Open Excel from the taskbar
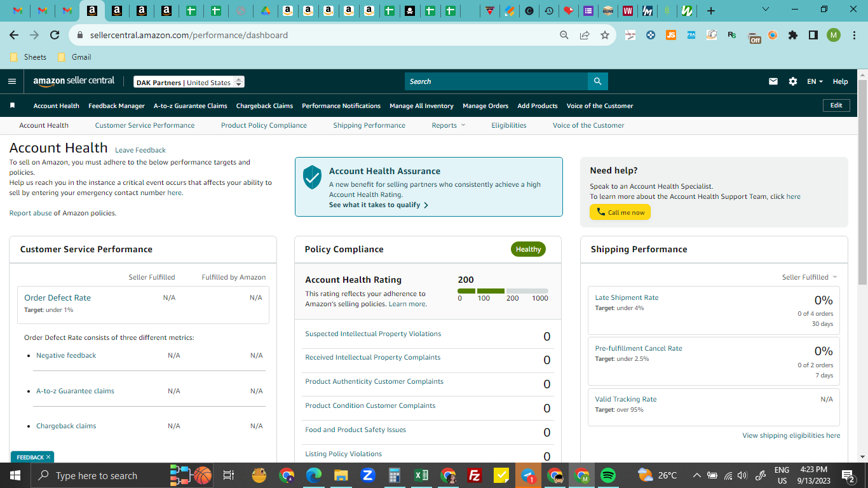The width and height of the screenshot is (868, 488). (421, 475)
